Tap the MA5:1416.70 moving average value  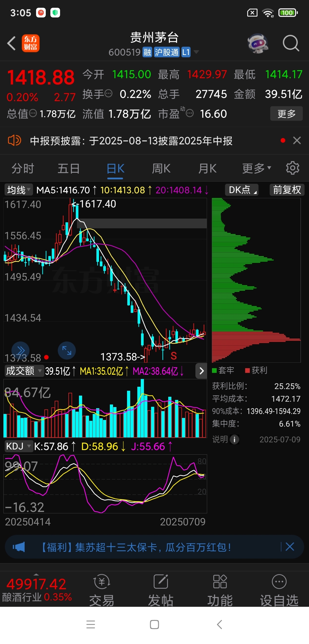point(63,190)
